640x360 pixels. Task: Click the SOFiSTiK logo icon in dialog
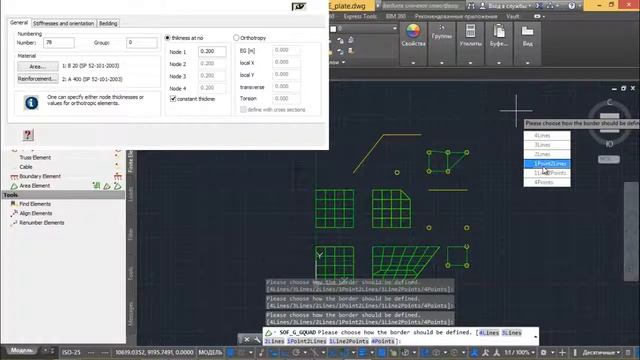click(x=298, y=6)
